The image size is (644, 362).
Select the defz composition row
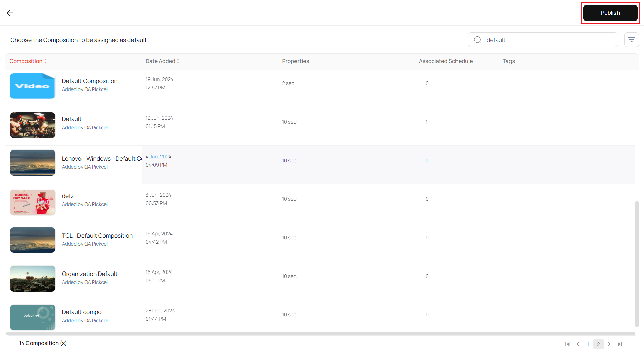pyautogui.click(x=68, y=199)
